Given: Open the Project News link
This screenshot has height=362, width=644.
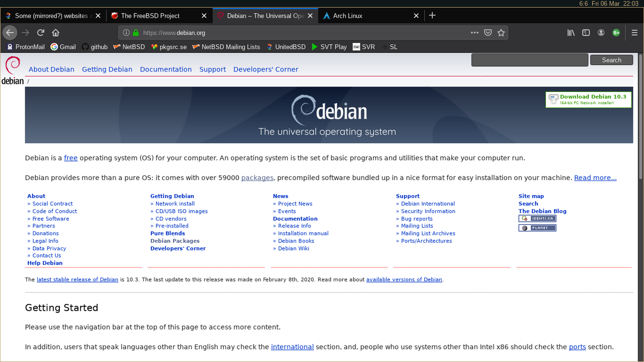Looking at the screenshot, I should (x=295, y=204).
